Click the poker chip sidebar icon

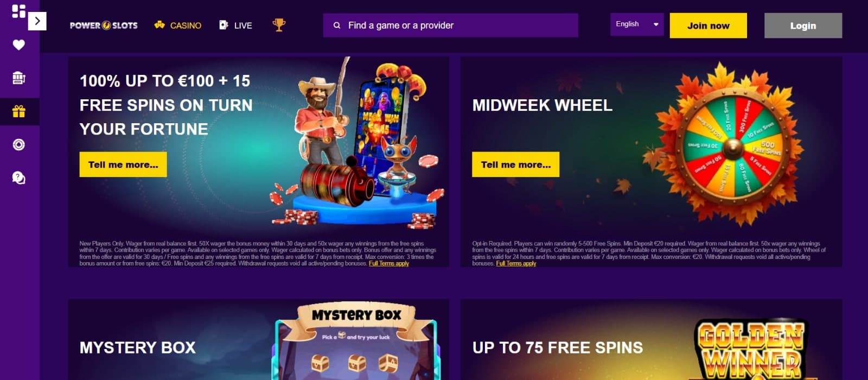tap(19, 145)
